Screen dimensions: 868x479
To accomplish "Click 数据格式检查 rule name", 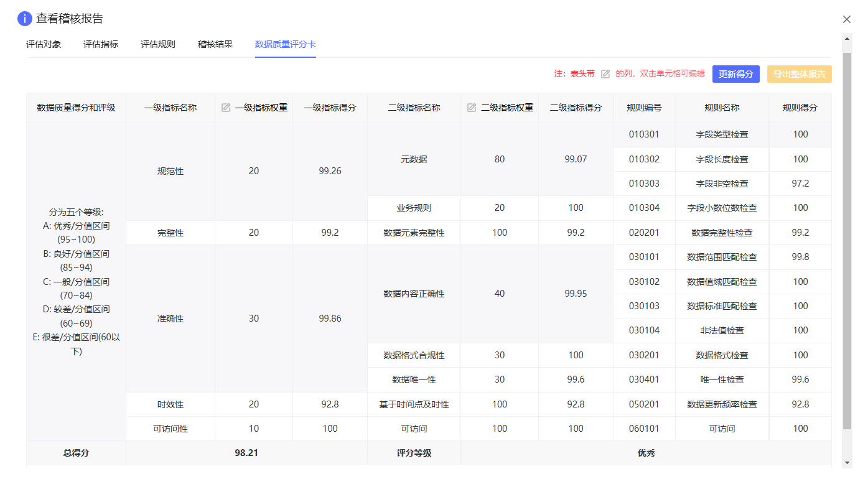I will [722, 355].
